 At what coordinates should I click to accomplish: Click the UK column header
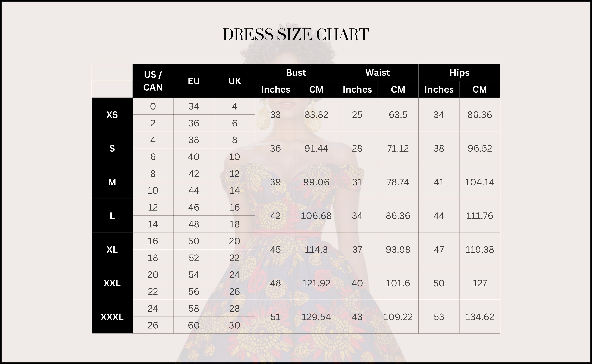click(235, 81)
